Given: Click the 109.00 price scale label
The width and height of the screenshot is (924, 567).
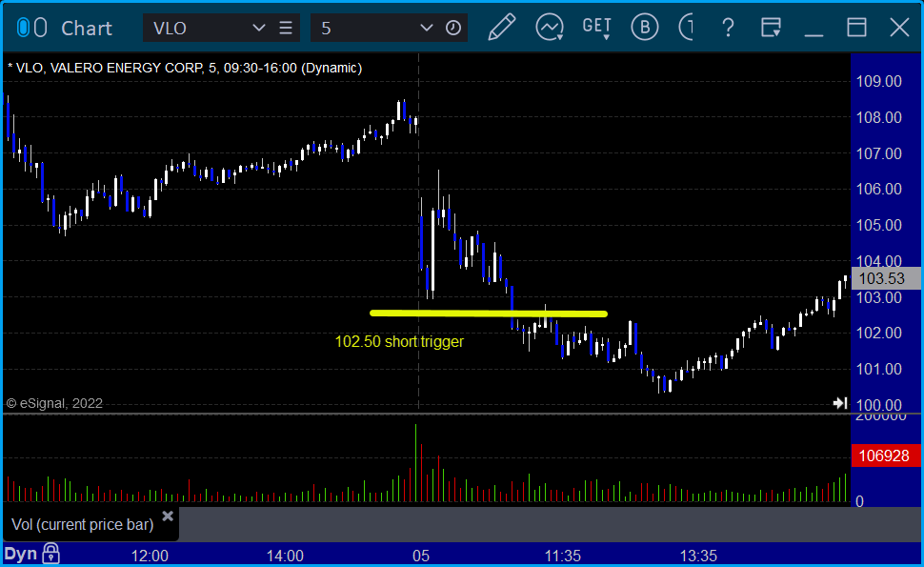Looking at the screenshot, I should click(x=878, y=81).
